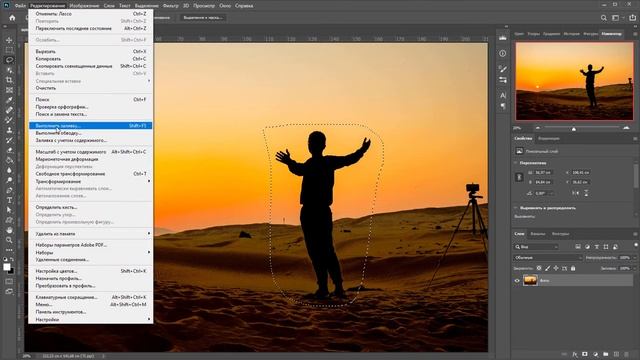Click Копировать (Copy) in Edit menu

pyautogui.click(x=91, y=59)
